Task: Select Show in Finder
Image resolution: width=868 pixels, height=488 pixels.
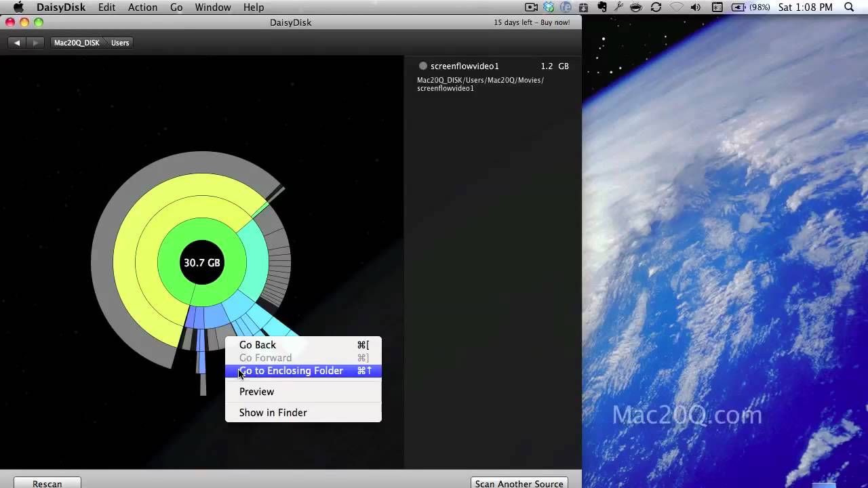Action: tap(303, 413)
